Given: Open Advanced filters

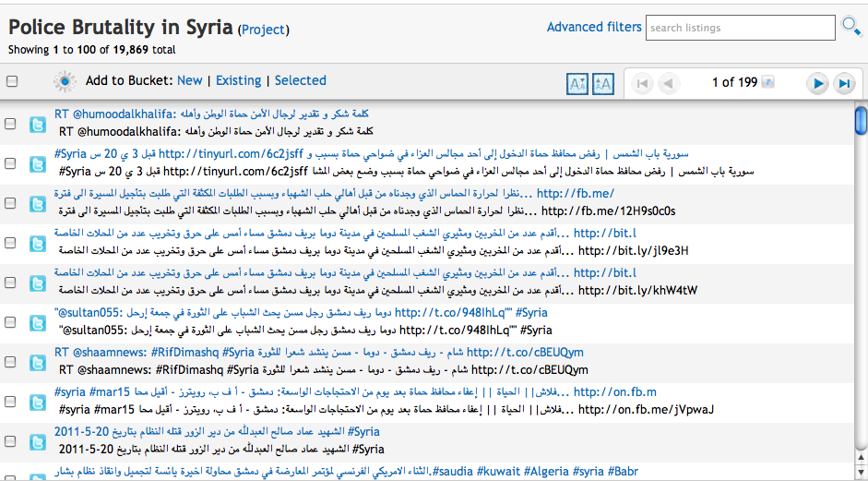Looking at the screenshot, I should coord(594,27).
